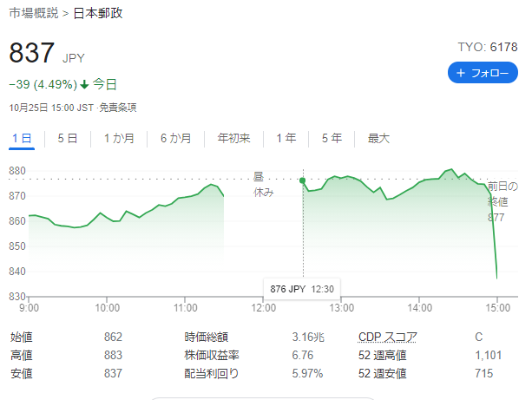Click the 高値 value 883

point(113,355)
